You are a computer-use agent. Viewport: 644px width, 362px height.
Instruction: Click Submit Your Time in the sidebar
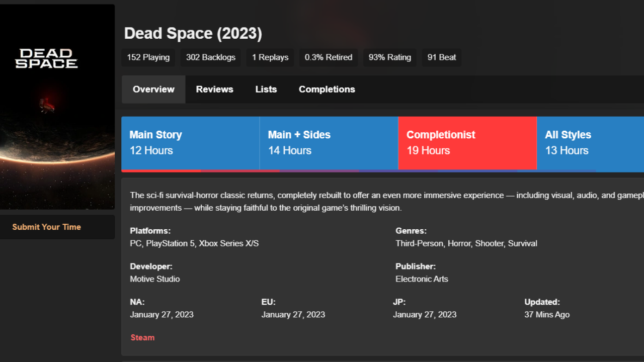pos(46,227)
